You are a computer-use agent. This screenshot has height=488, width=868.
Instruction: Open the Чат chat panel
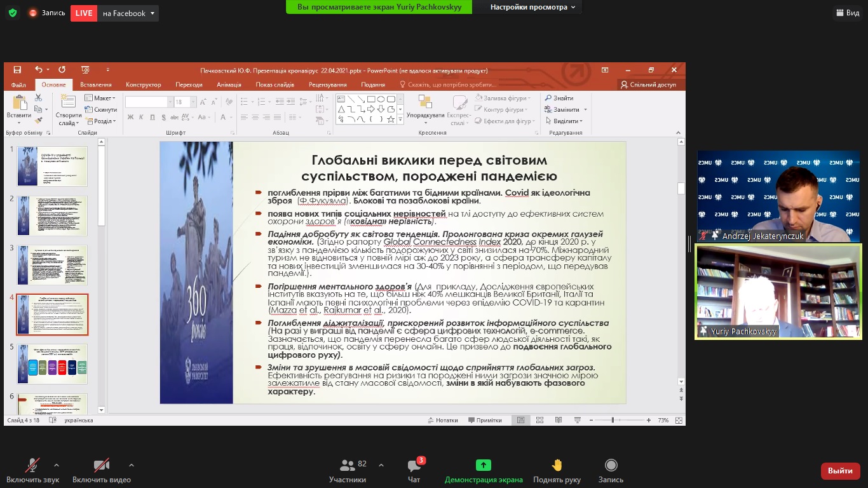[414, 471]
